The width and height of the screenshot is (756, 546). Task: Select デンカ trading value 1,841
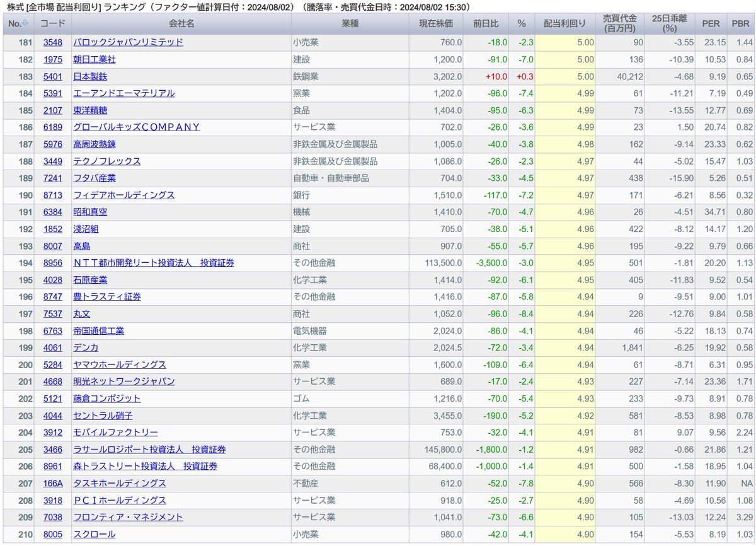click(x=633, y=348)
